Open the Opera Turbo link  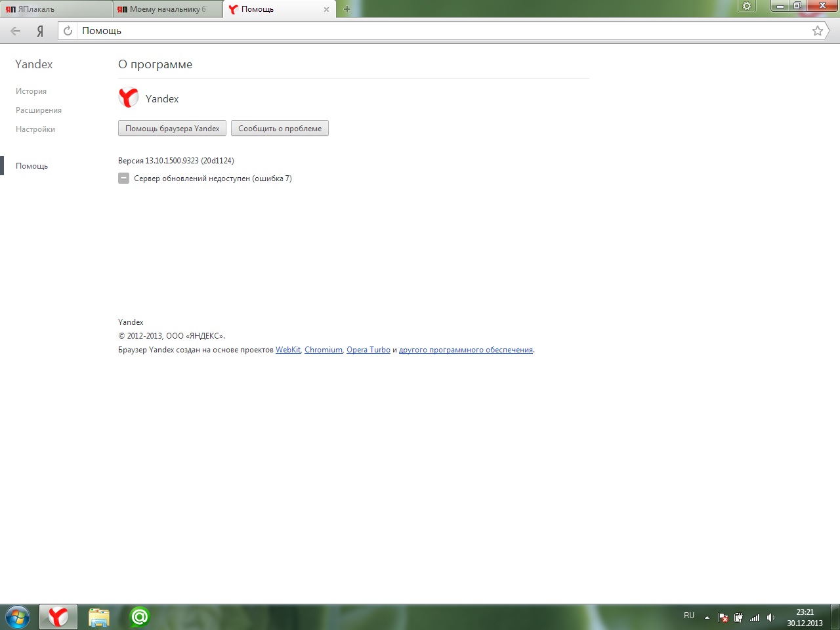[x=368, y=350]
